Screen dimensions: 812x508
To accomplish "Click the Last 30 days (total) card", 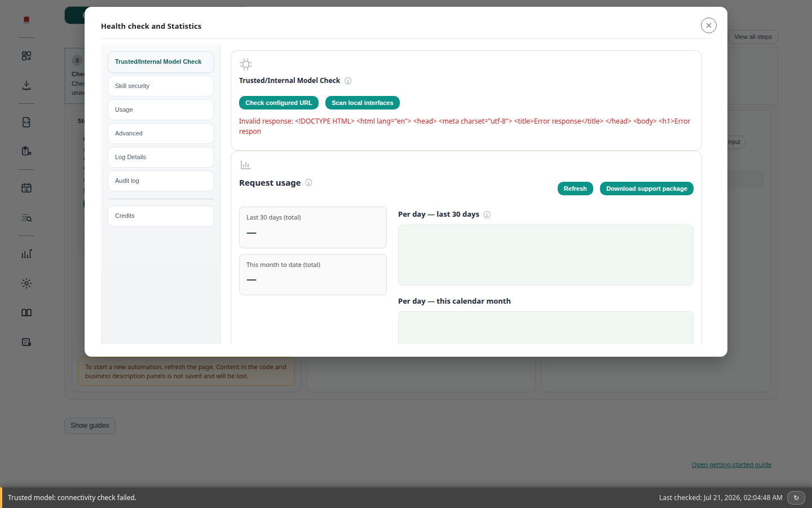I will point(313,227).
